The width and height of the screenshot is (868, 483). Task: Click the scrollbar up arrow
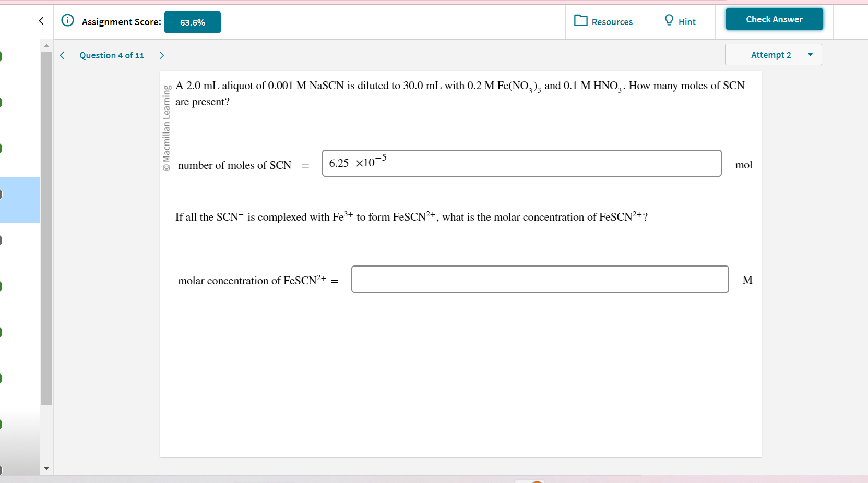pos(46,46)
